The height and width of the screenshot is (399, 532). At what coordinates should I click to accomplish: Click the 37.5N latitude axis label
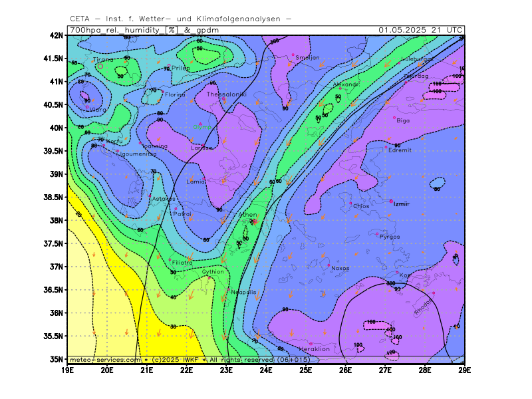coord(54,243)
